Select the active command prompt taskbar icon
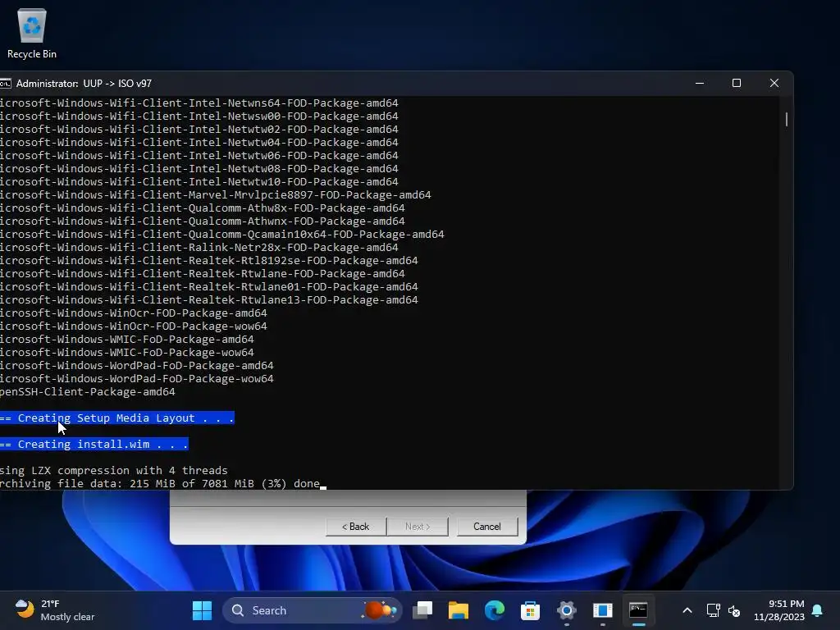The width and height of the screenshot is (840, 630). click(638, 610)
